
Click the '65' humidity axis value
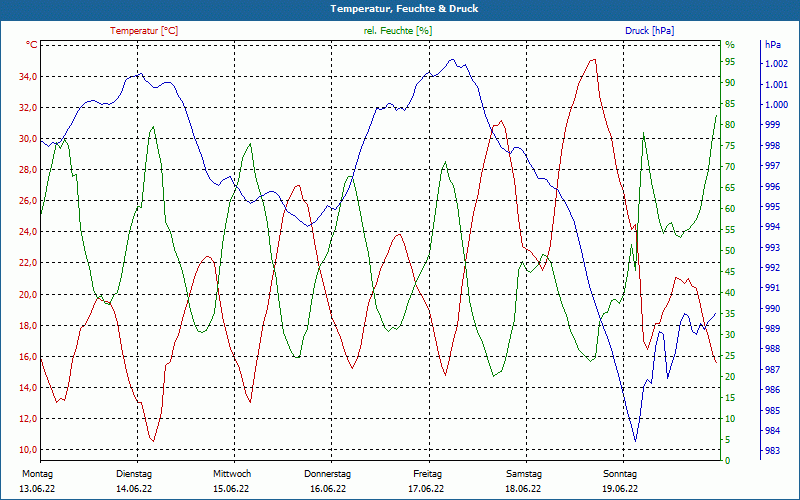pyautogui.click(x=730, y=188)
